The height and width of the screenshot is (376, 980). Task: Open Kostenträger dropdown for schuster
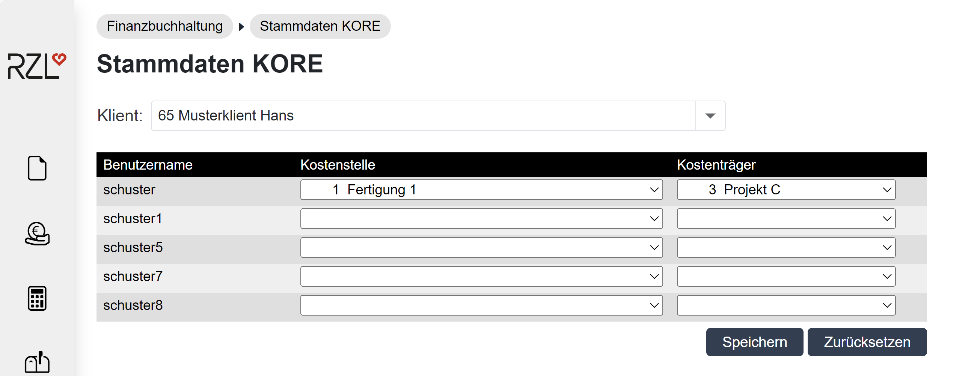(x=786, y=190)
